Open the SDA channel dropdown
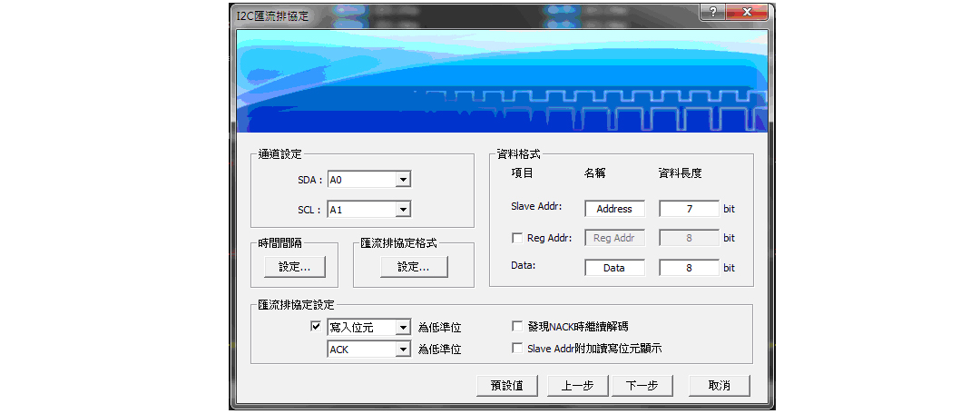980x414 pixels. (403, 180)
